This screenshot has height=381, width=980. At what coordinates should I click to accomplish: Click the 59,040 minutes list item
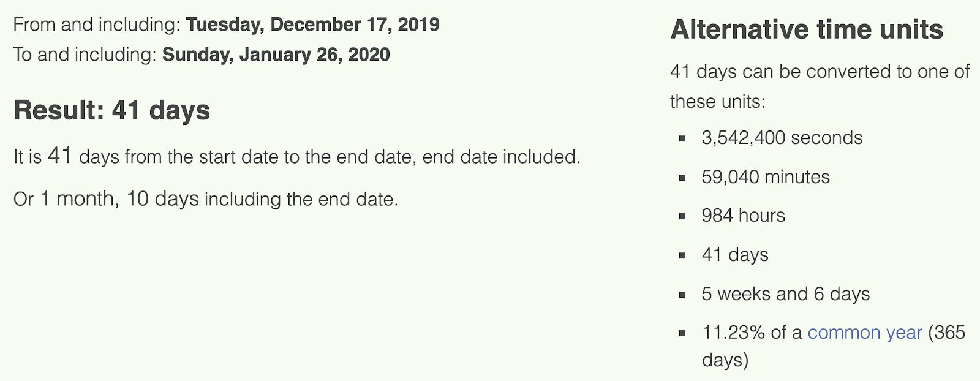tap(766, 177)
